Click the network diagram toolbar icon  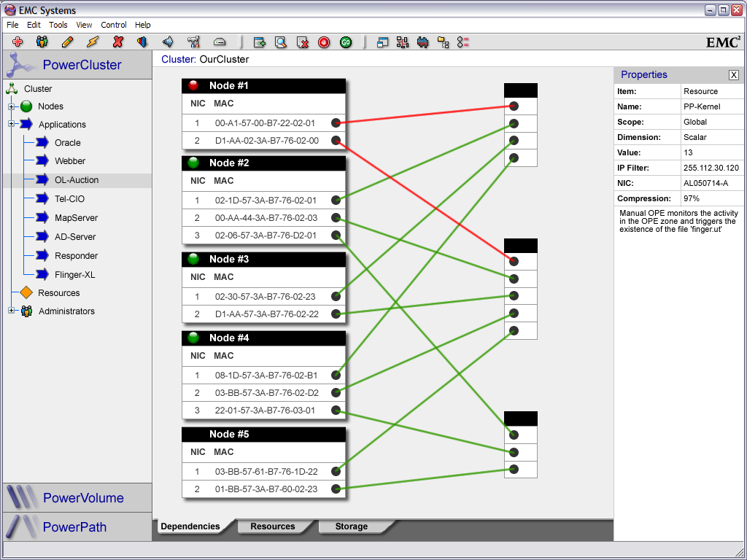tap(403, 42)
